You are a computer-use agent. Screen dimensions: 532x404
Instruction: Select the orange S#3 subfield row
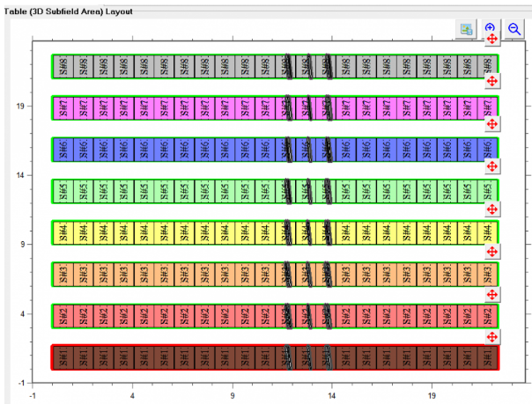(x=220, y=274)
